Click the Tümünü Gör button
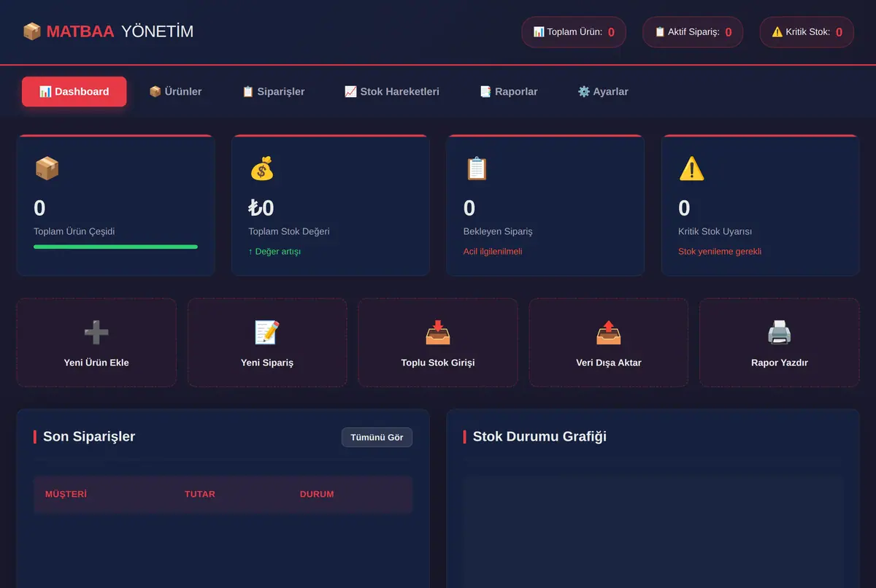The image size is (876, 588). pos(377,437)
